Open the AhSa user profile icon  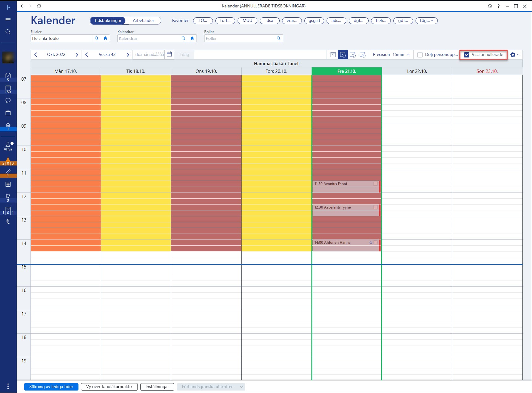[x=8, y=146]
